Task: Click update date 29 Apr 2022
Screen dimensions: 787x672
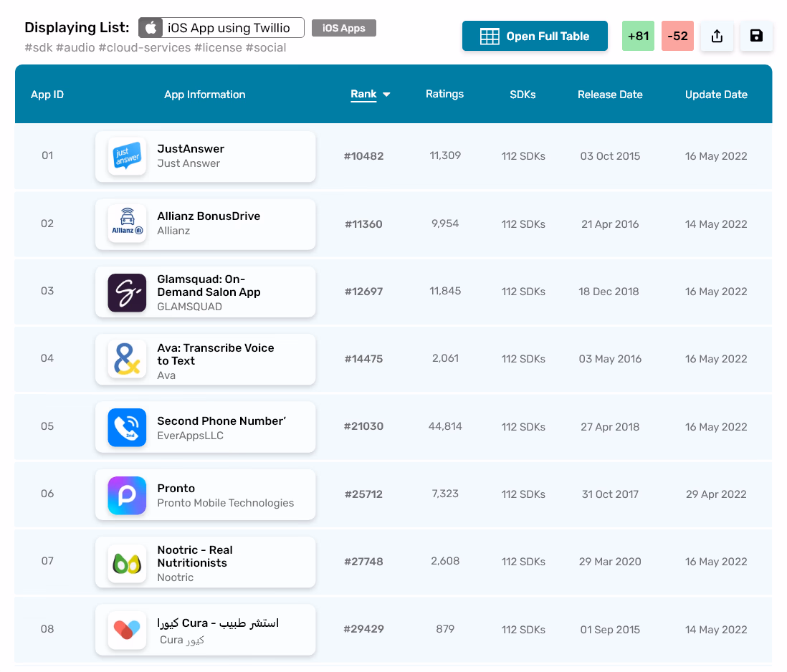Action: [716, 494]
